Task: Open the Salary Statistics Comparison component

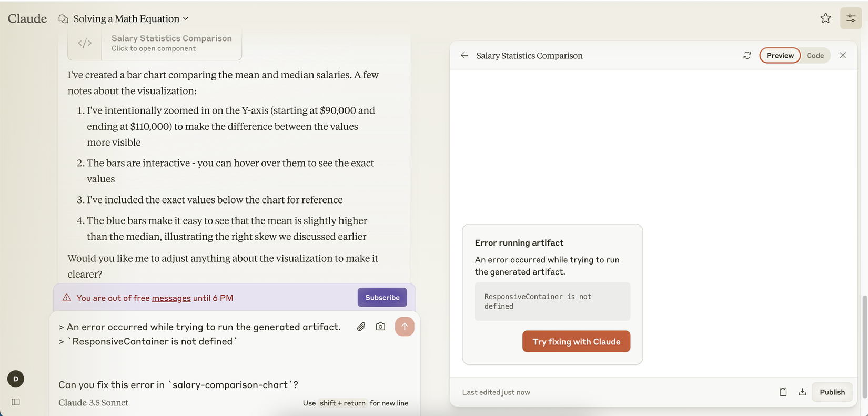Action: click(x=155, y=43)
